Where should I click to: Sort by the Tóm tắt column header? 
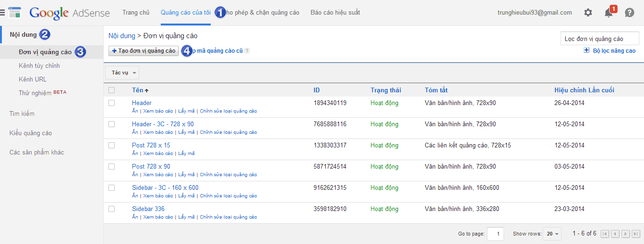click(436, 90)
